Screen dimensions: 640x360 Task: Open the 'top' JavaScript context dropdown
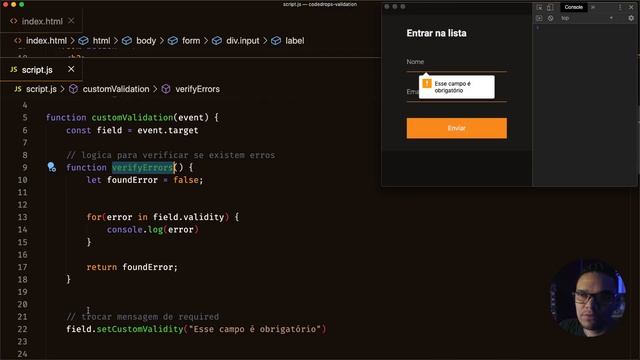[x=587, y=18]
